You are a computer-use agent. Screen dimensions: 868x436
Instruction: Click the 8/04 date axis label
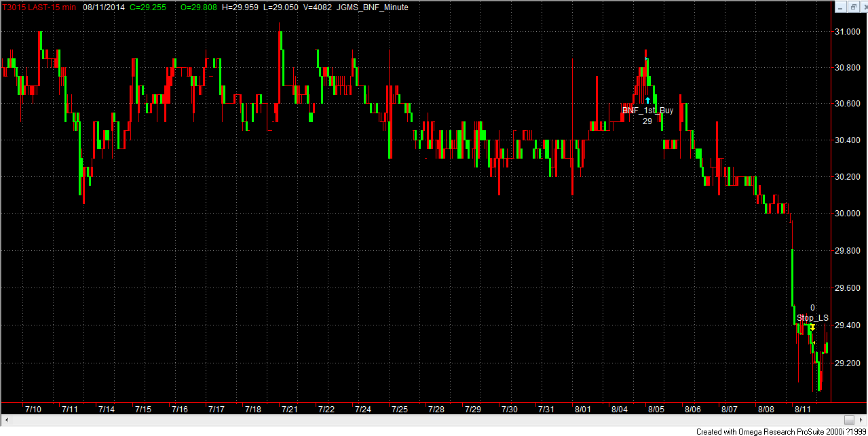[x=619, y=409]
